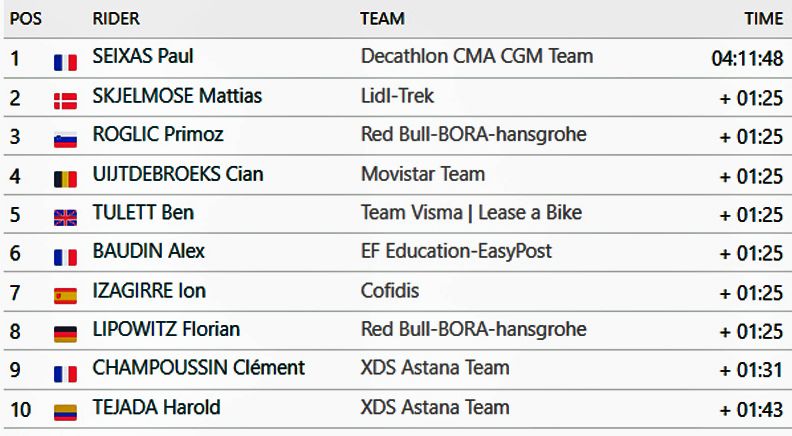The image size is (792, 436).
Task: Select rider CHAMPOUSSIN Clément
Action: click(198, 368)
